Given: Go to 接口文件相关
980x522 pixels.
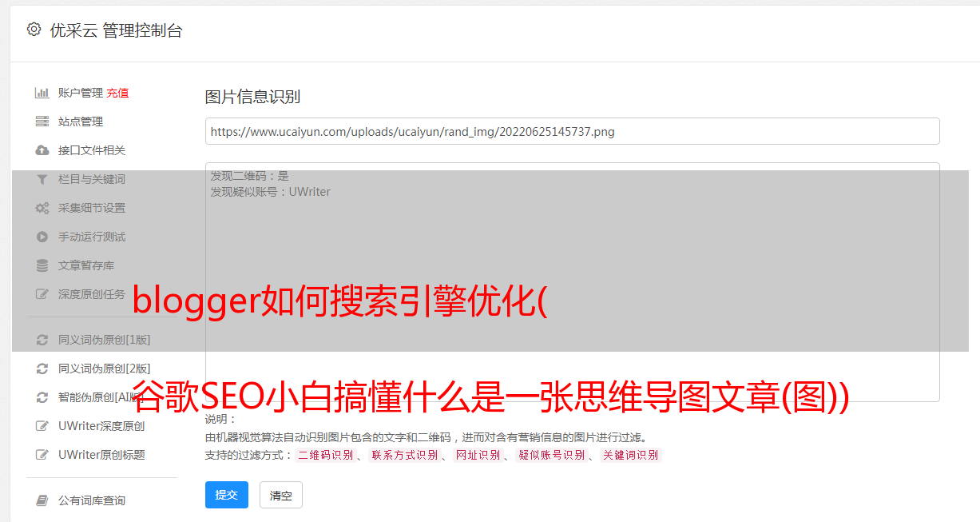Looking at the screenshot, I should 92,150.
